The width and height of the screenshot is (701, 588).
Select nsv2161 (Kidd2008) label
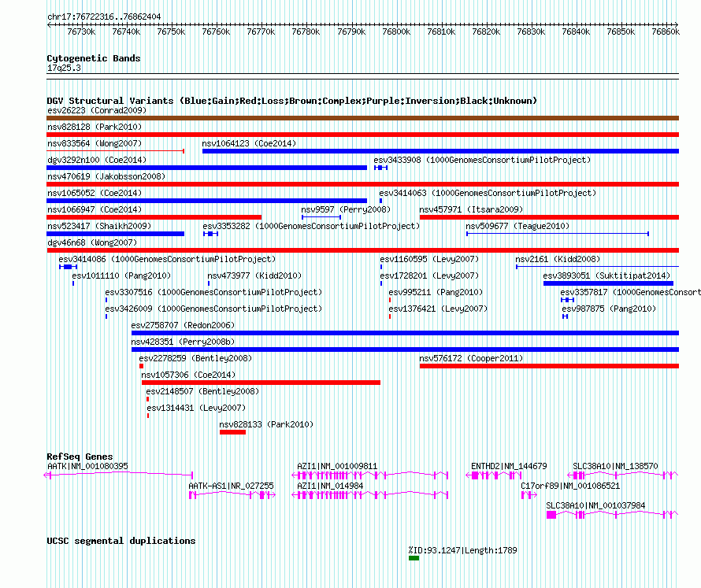tap(558, 259)
